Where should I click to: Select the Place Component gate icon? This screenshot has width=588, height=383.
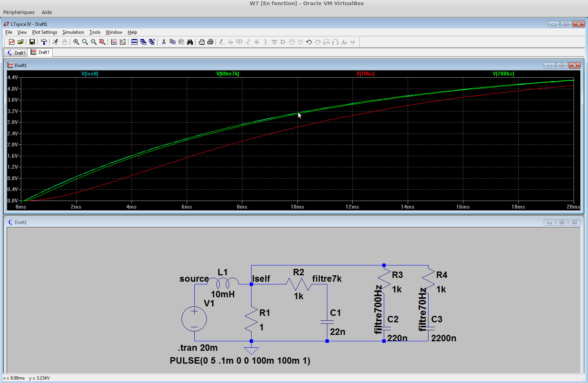(283, 42)
